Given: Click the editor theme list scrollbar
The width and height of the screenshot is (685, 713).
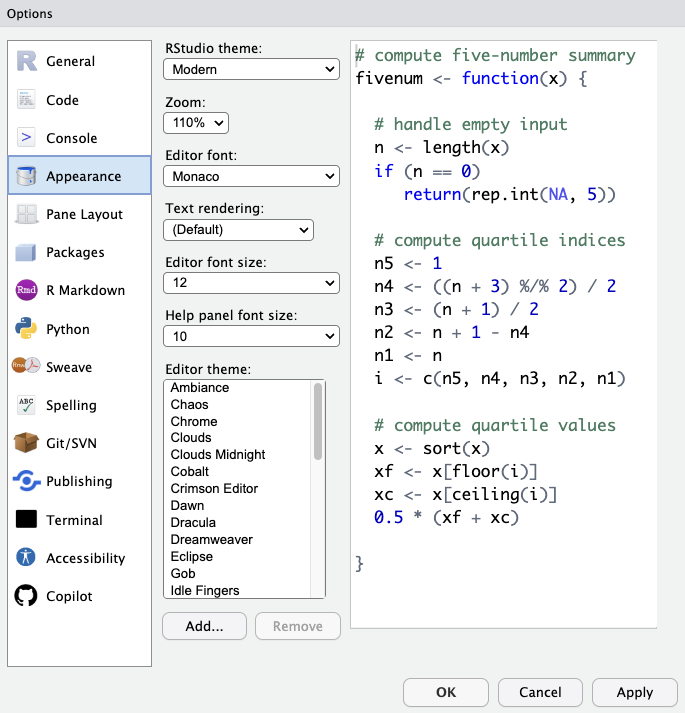Looking at the screenshot, I should [318, 421].
